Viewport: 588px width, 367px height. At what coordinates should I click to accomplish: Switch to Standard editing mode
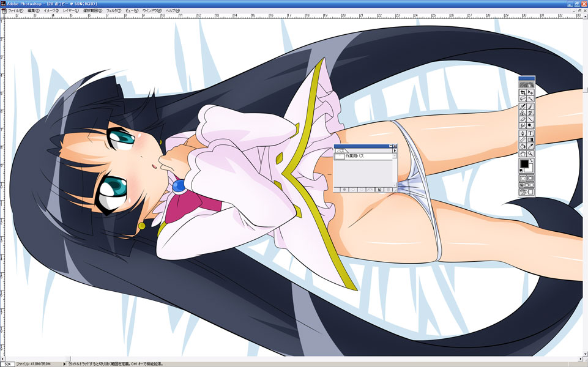coord(523,178)
